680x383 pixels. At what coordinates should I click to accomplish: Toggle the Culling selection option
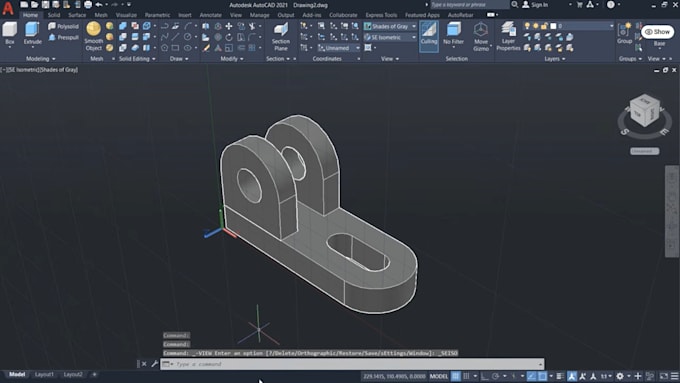pos(428,35)
